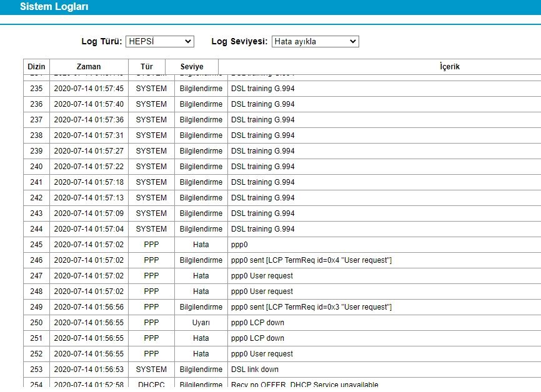
Task: Click the Sistem Logları page title
Action: pos(54,7)
